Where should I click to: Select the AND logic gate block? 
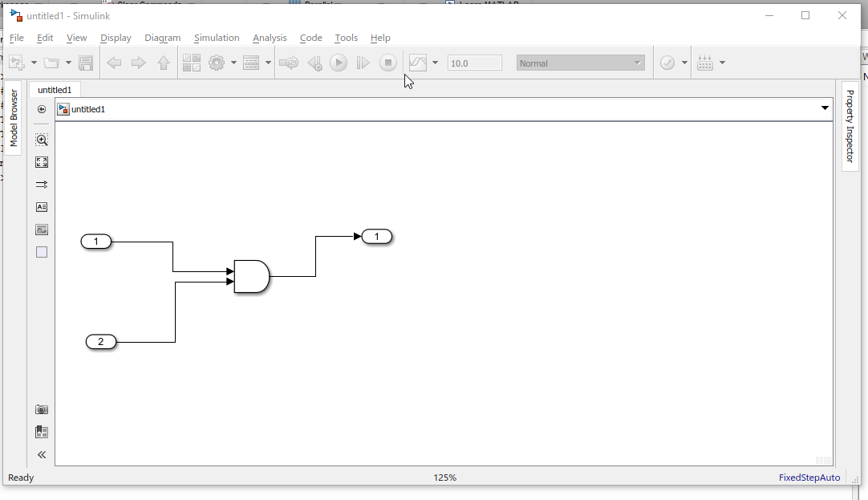(252, 276)
